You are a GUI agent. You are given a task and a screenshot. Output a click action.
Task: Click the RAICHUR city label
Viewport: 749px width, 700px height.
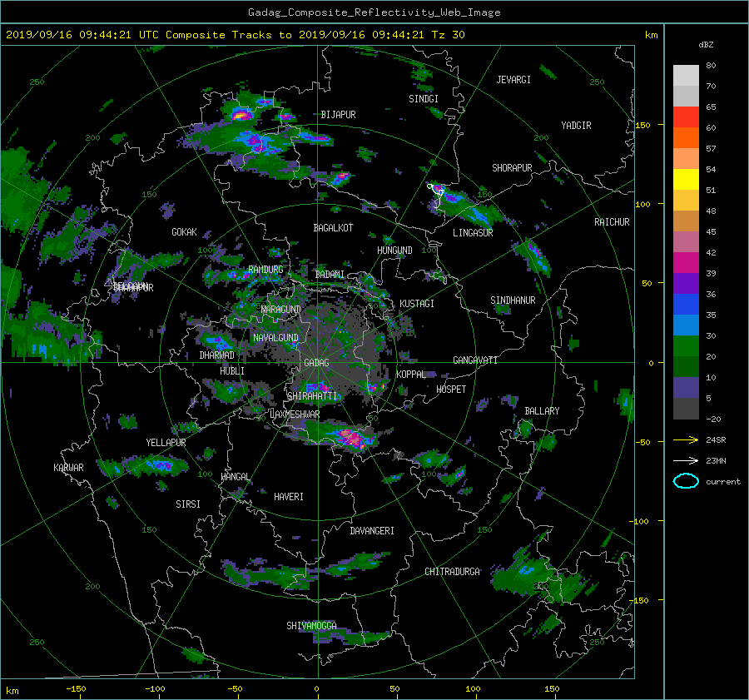point(612,222)
